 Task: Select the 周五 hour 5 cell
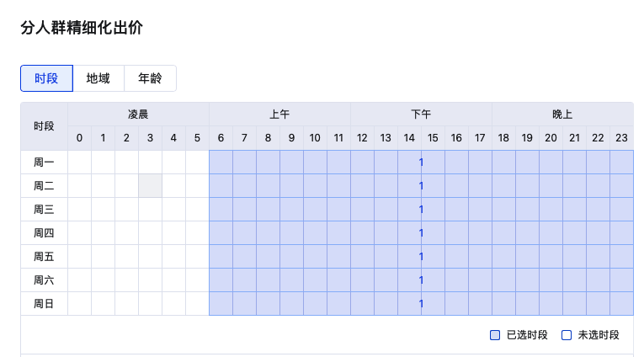point(197,257)
